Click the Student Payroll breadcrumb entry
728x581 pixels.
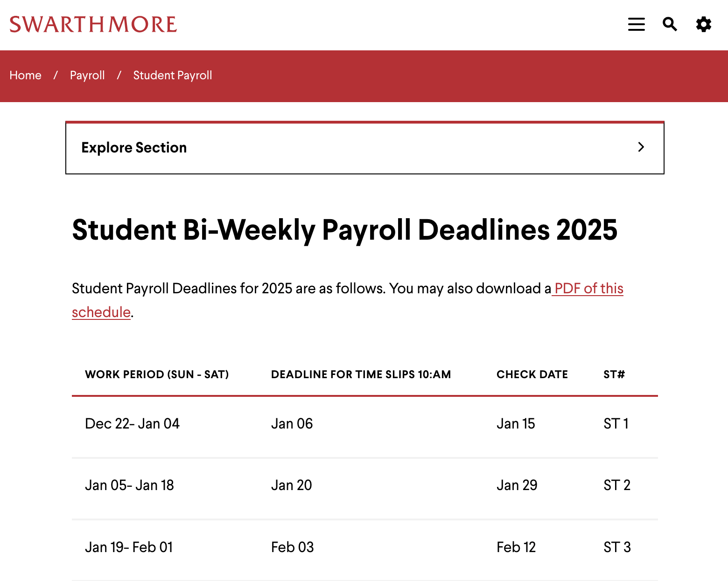click(172, 75)
